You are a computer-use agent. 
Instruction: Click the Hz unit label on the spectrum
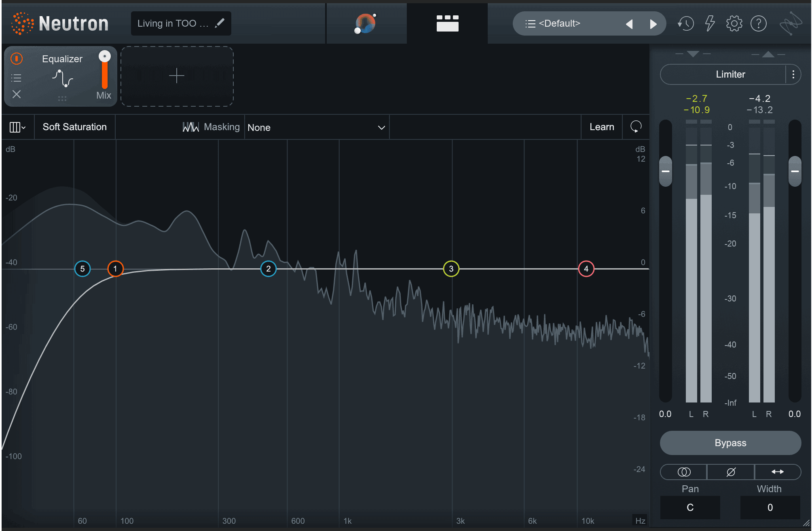tap(640, 521)
